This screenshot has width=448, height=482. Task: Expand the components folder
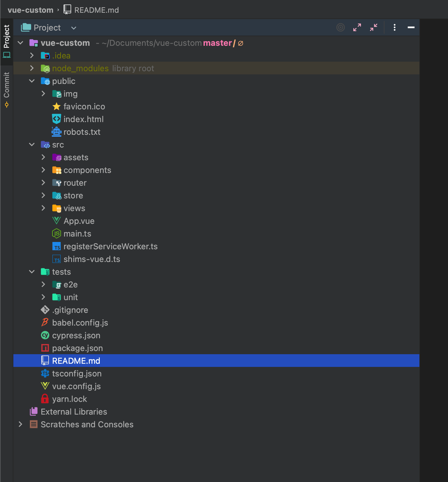click(x=44, y=170)
